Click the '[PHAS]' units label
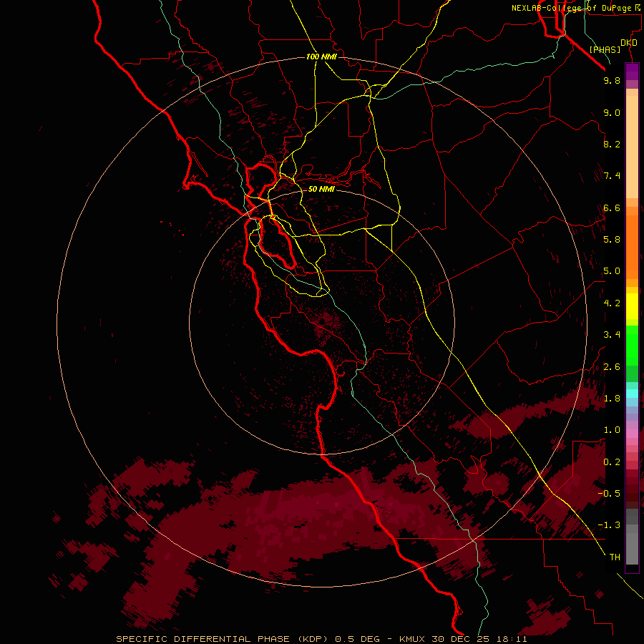This screenshot has height=644, width=644. pyautogui.click(x=605, y=49)
